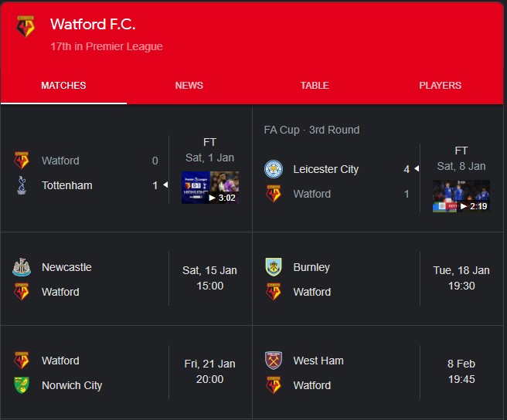Click the 17th in Premier League subtitle
This screenshot has height=420, width=507.
pyautogui.click(x=107, y=46)
